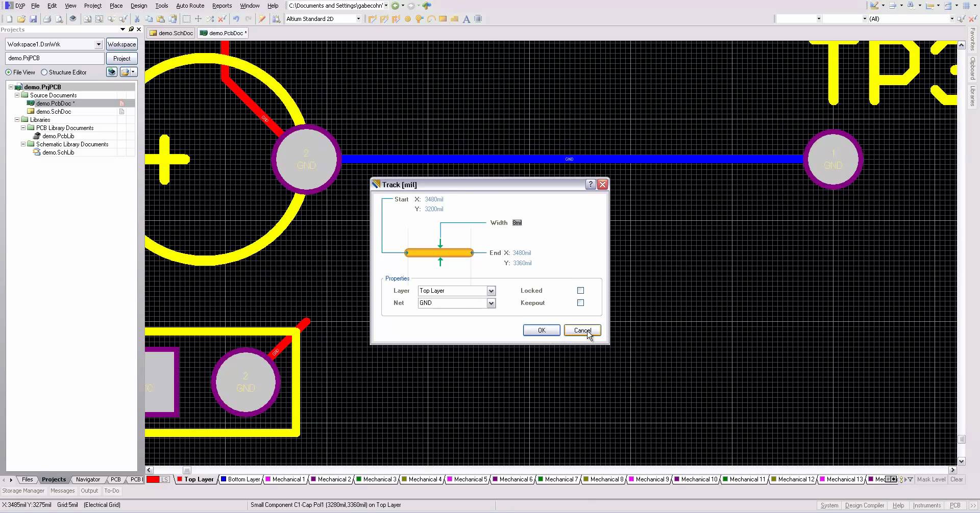Image resolution: width=980 pixels, height=513 pixels.
Task: Select the Structure Editor radio button
Action: coord(44,72)
